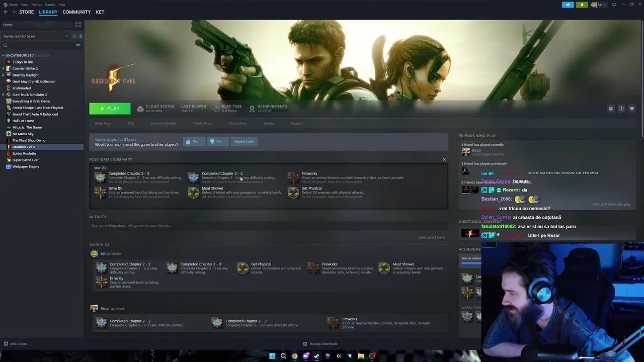Open the Discussions link

click(237, 123)
